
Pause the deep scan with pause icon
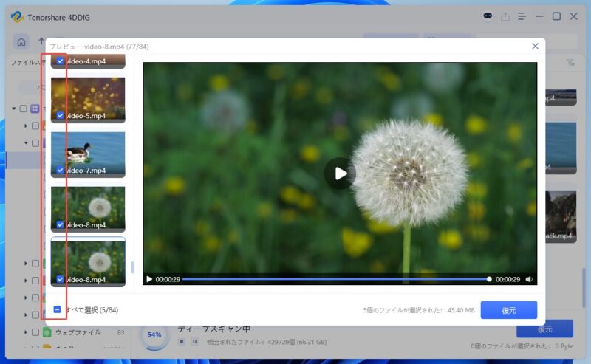coord(195,342)
